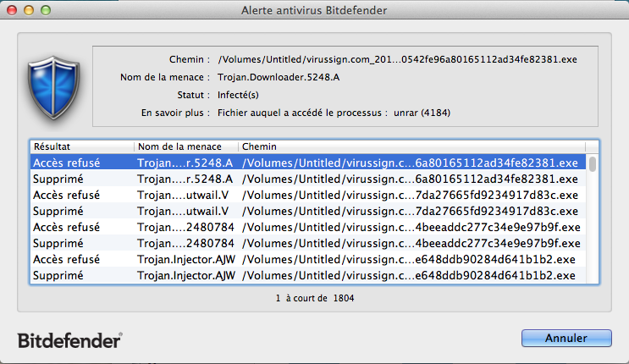Click the Annuler button

tap(566, 339)
